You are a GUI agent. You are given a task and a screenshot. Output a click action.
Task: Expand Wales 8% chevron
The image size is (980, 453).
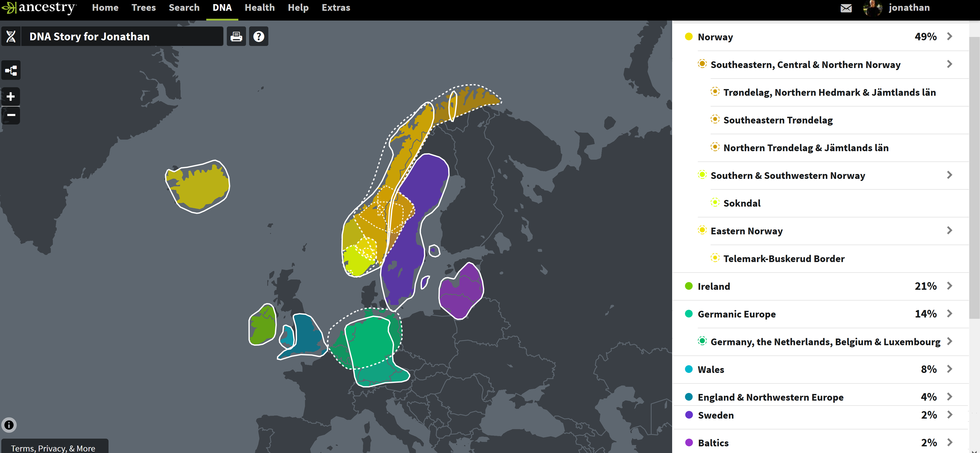tap(949, 369)
